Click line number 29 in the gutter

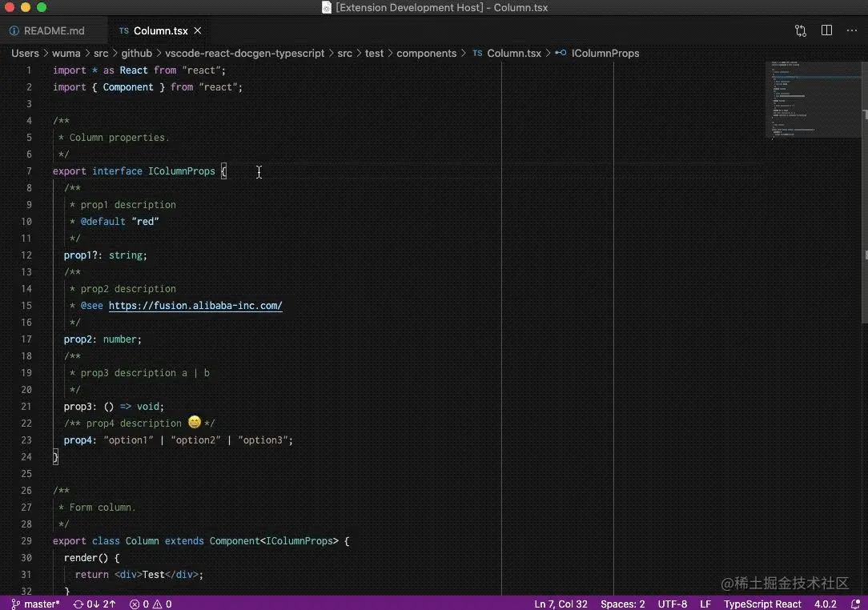(26, 541)
